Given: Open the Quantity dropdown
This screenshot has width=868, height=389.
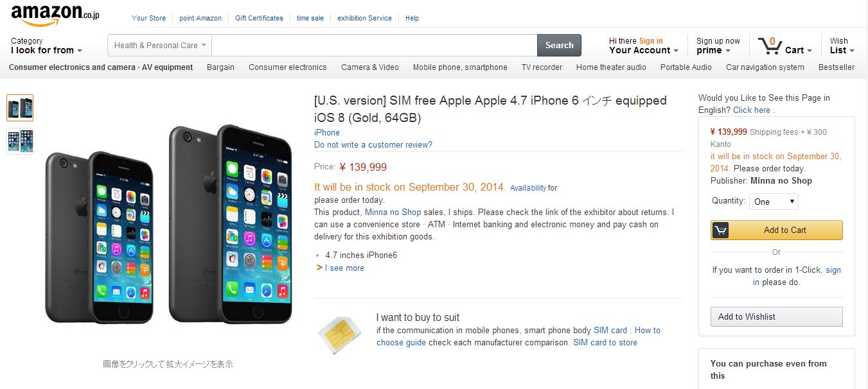Looking at the screenshot, I should click(774, 201).
